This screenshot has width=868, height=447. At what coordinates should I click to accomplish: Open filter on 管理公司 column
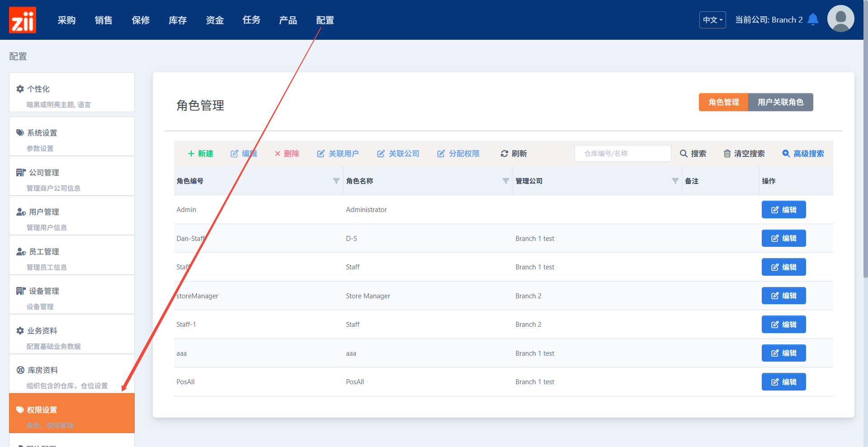tap(675, 181)
